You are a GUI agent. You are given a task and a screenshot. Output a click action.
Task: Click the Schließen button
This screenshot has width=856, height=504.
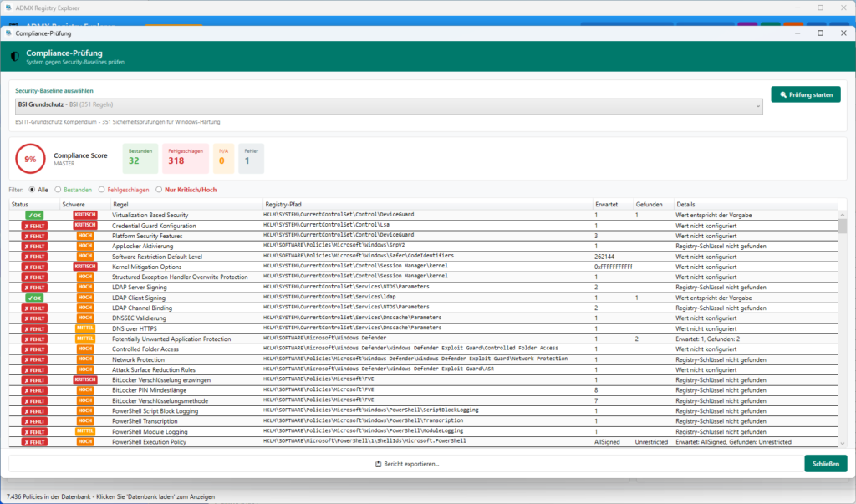pyautogui.click(x=825, y=462)
